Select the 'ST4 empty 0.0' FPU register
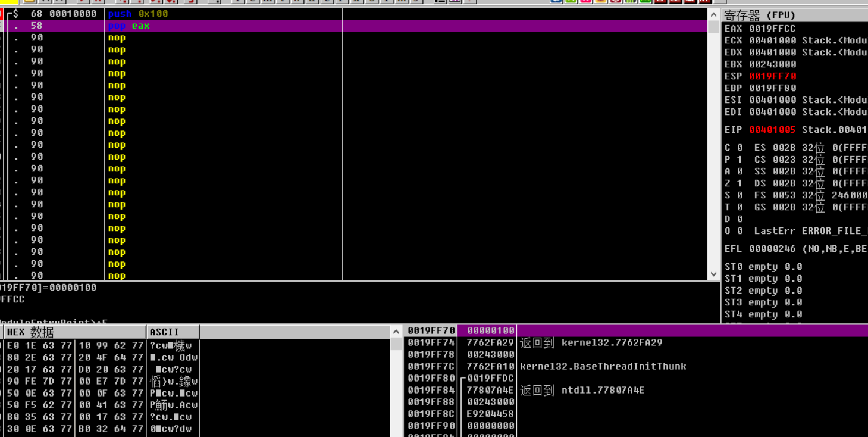 tap(763, 314)
